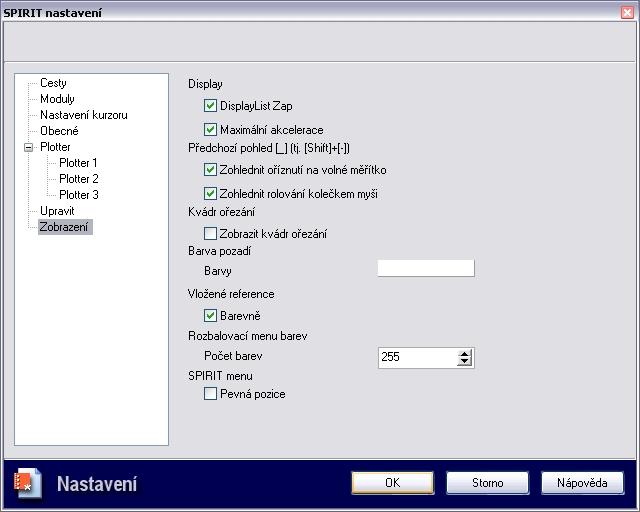Cancel with the Storno button
The width and height of the screenshot is (640, 512).
[487, 483]
